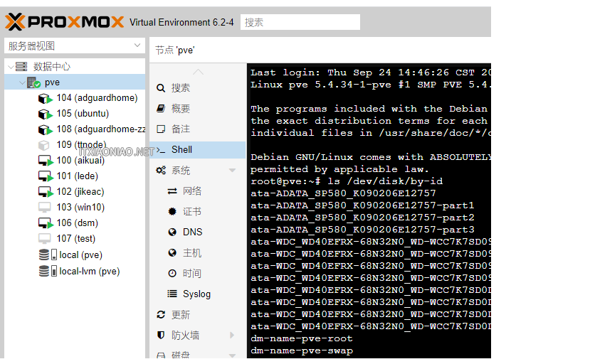This screenshot has width=590, height=364.
Task: Select local (pve) storage icon
Action: 48,255
